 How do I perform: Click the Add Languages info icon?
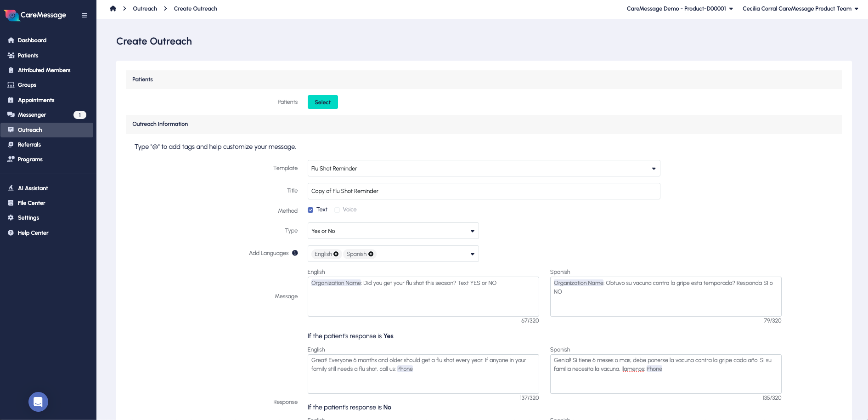(x=295, y=253)
